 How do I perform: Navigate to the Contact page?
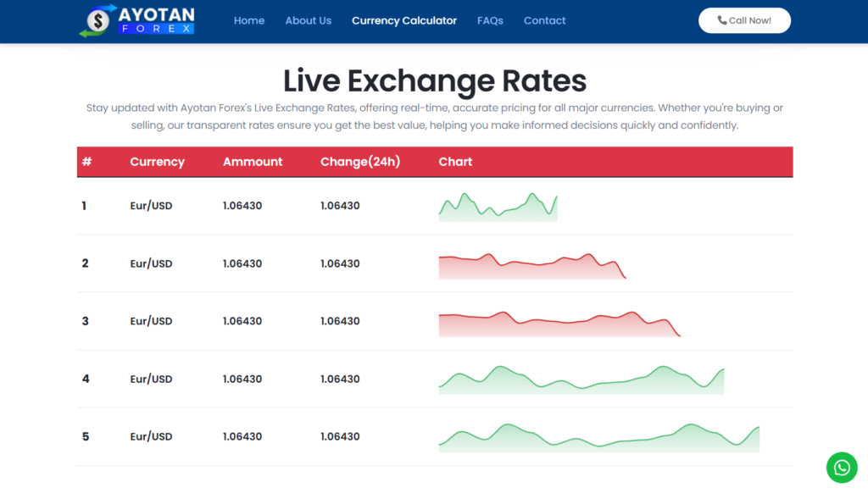point(544,20)
